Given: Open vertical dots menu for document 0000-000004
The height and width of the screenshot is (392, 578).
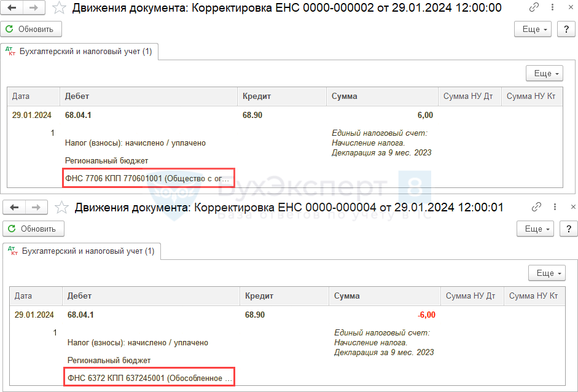Looking at the screenshot, I should point(555,207).
